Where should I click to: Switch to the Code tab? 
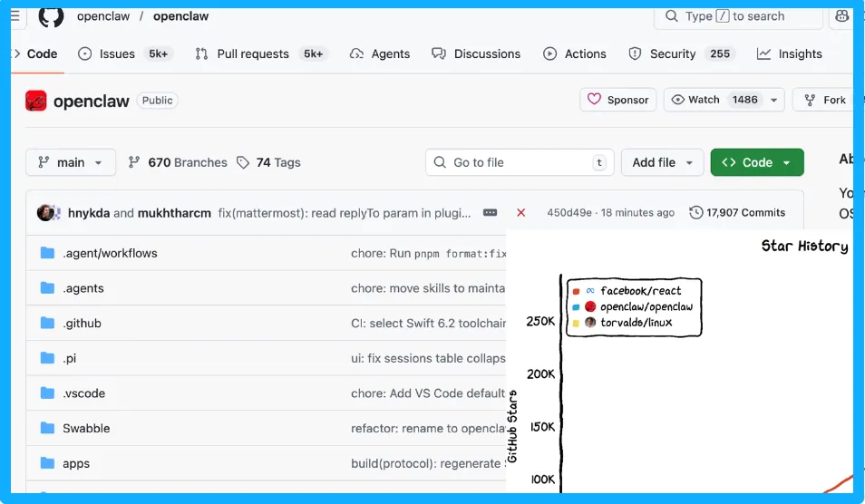click(x=36, y=54)
